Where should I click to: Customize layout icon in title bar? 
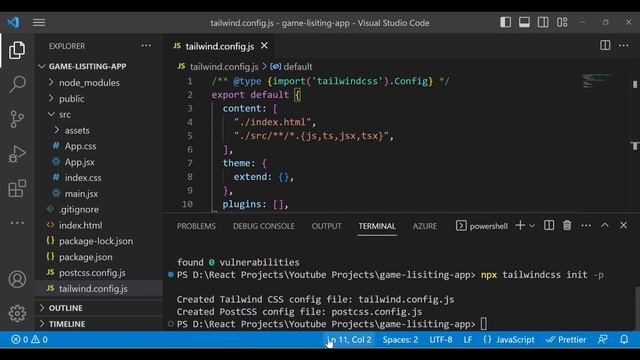click(x=562, y=22)
